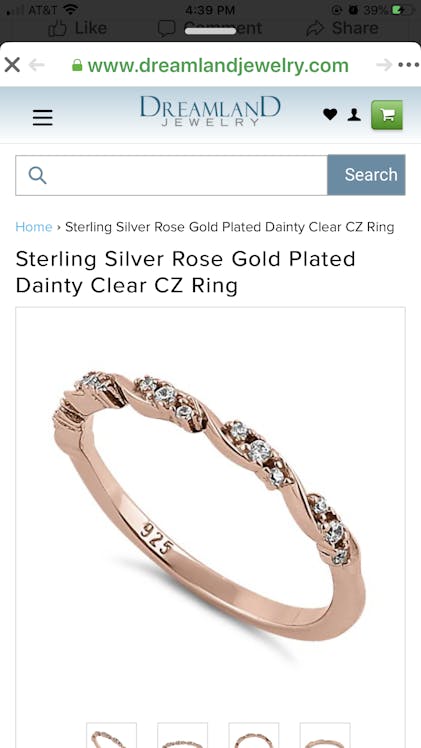Viewport: 421px width, 748px height.
Task: Open the account profile icon
Action: point(354,114)
